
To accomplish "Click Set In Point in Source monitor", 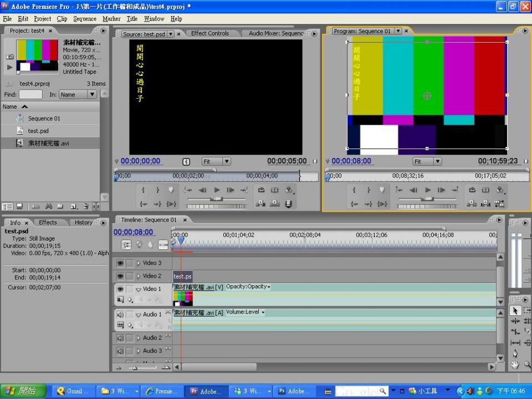I will point(143,190).
